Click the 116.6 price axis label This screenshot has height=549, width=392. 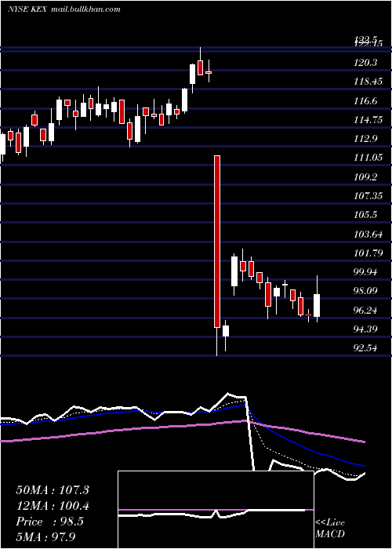click(365, 101)
